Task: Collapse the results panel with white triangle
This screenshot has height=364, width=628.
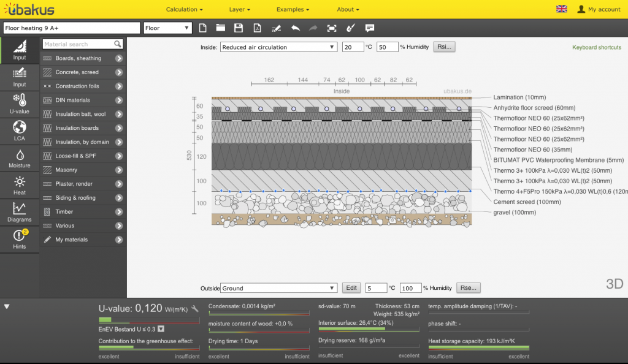Action: pyautogui.click(x=7, y=306)
